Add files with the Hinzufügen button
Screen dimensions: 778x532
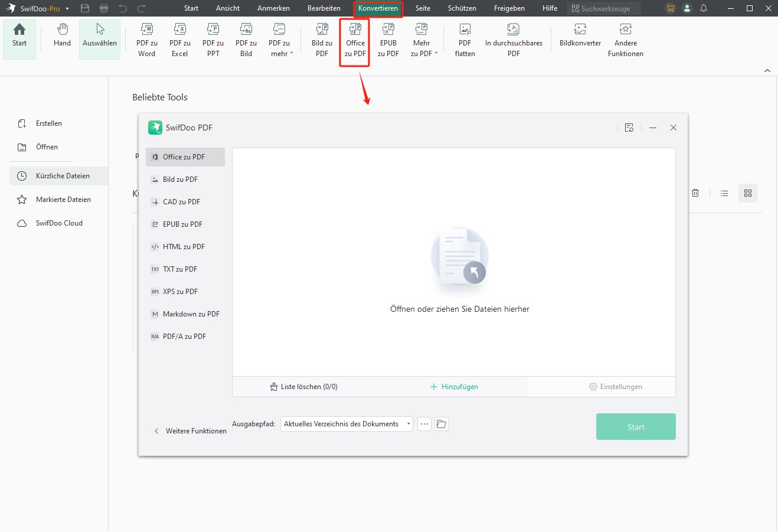point(454,387)
